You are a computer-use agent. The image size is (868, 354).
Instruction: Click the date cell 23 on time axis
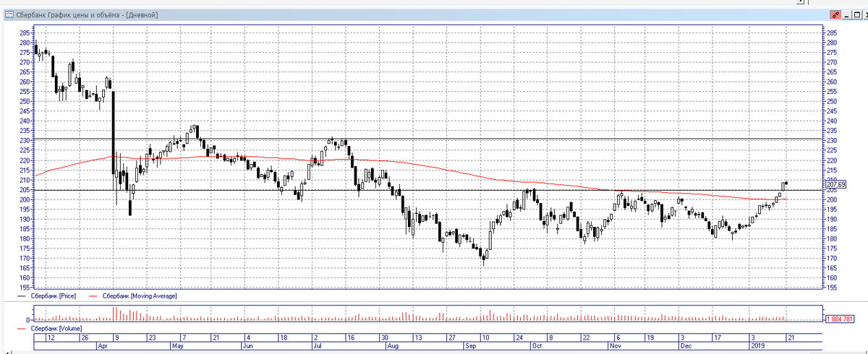tap(151, 337)
